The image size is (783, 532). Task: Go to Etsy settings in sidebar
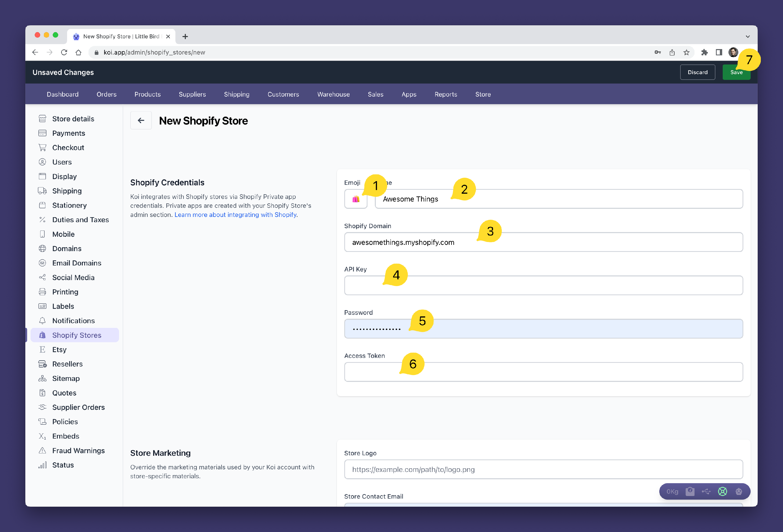59,349
